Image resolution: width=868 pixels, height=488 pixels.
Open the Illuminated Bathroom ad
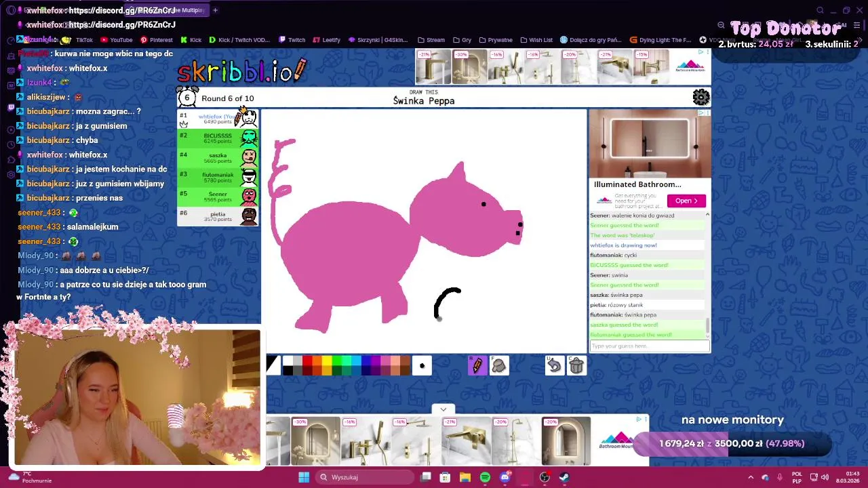click(686, 201)
